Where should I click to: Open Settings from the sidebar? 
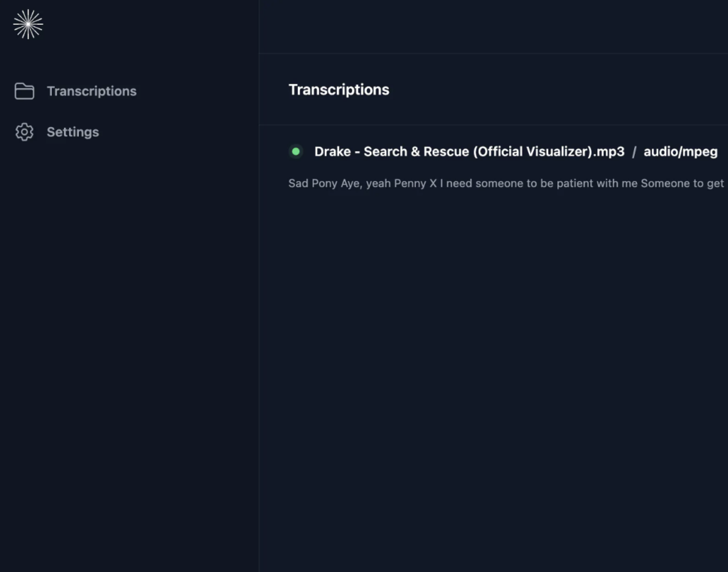(73, 132)
